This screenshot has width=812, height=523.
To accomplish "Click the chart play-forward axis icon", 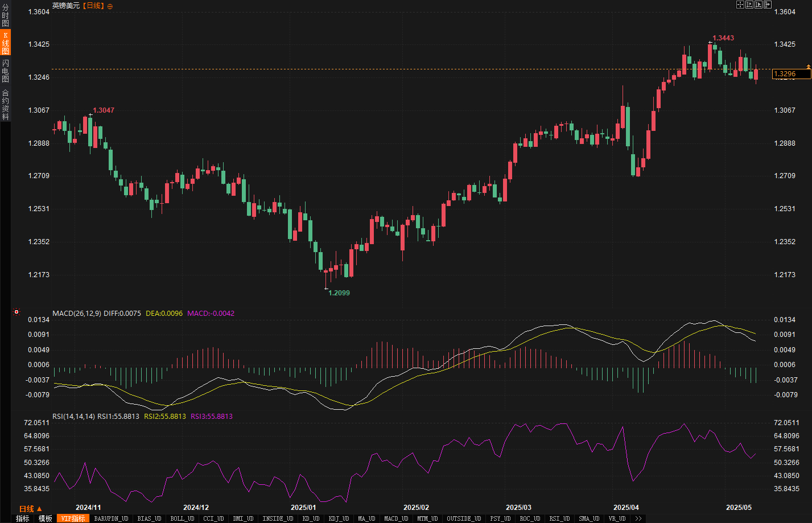I will click(759, 5).
